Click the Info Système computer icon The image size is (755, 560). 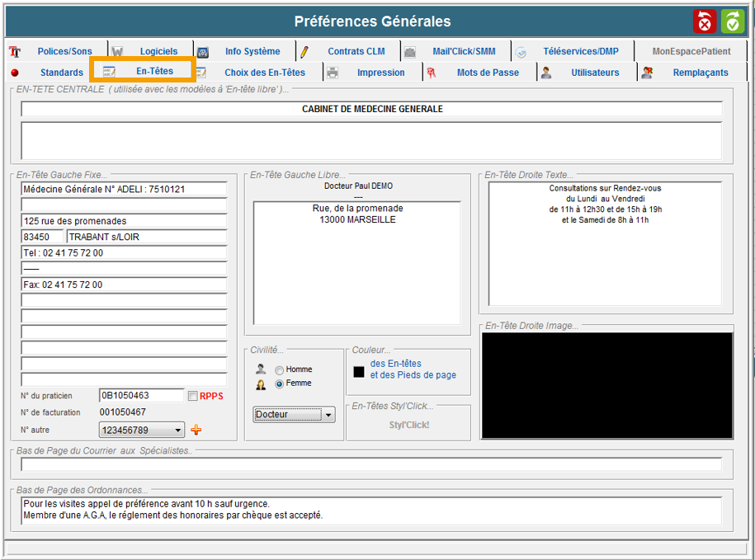coord(203,52)
